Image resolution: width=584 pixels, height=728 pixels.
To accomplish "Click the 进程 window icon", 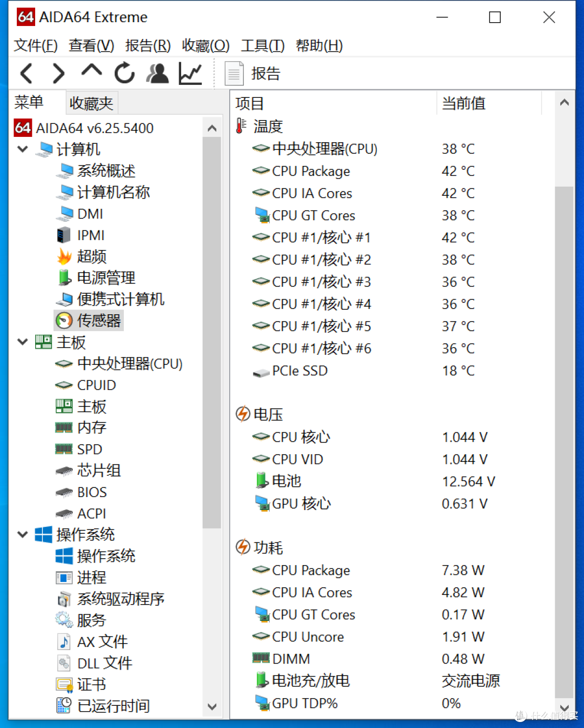I will click(64, 578).
